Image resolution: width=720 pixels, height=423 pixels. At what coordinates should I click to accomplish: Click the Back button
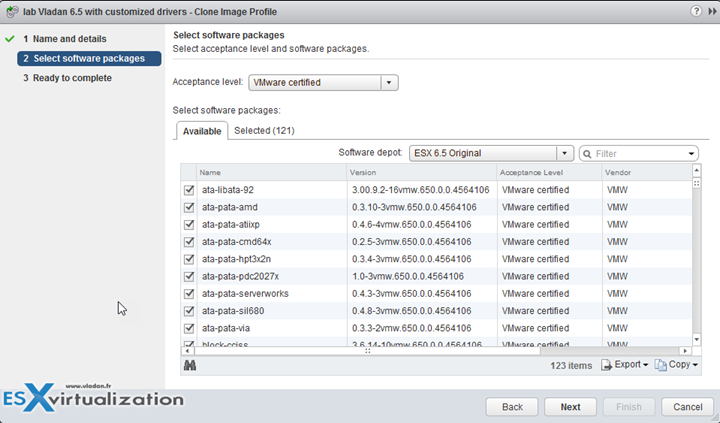point(512,407)
